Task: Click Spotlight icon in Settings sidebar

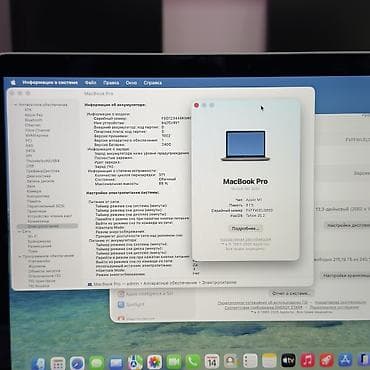Action: [x=121, y=304]
